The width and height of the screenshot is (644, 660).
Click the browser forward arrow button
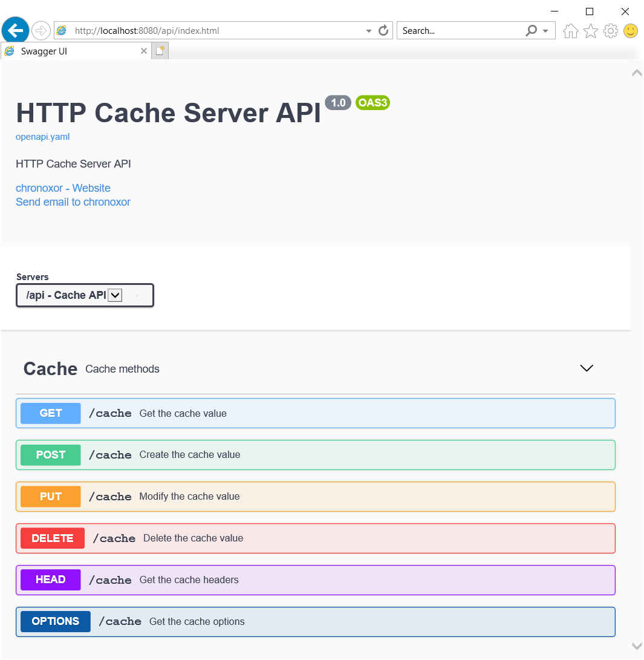(41, 30)
